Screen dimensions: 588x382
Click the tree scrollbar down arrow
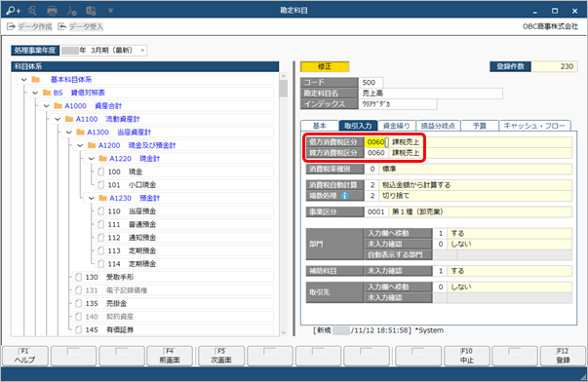point(284,332)
